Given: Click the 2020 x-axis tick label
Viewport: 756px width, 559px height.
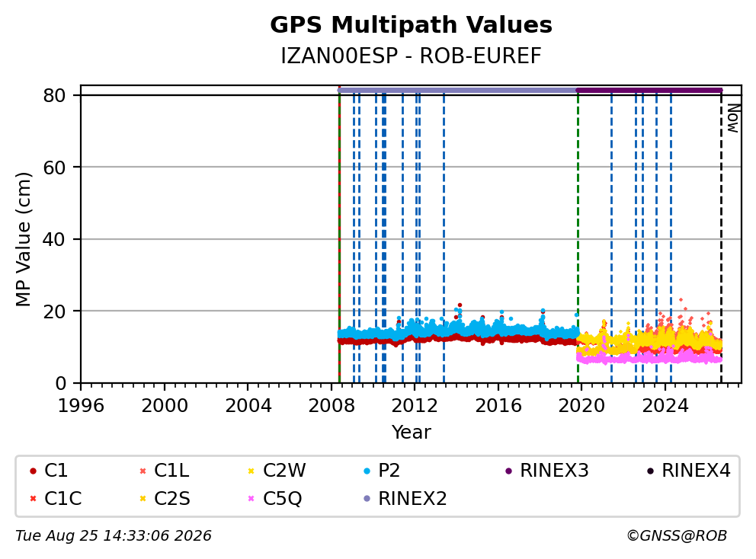Looking at the screenshot, I should (581, 406).
